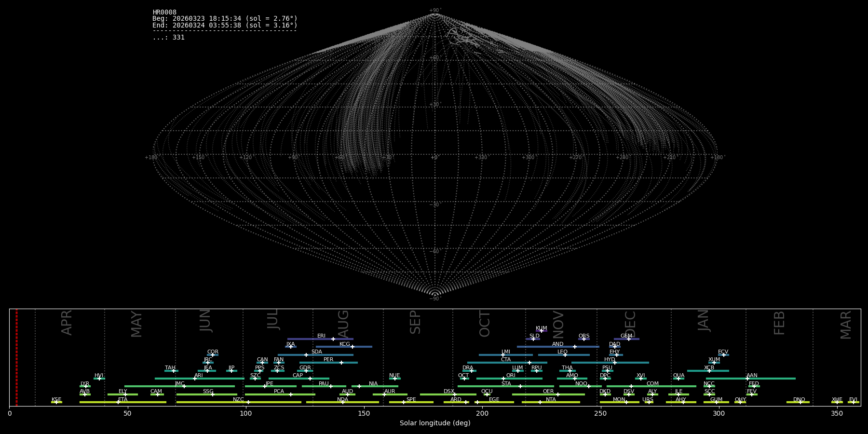The image size is (868, 434).
Task: Click the 150 tick on the solar longitude axis
Action: 364,414
